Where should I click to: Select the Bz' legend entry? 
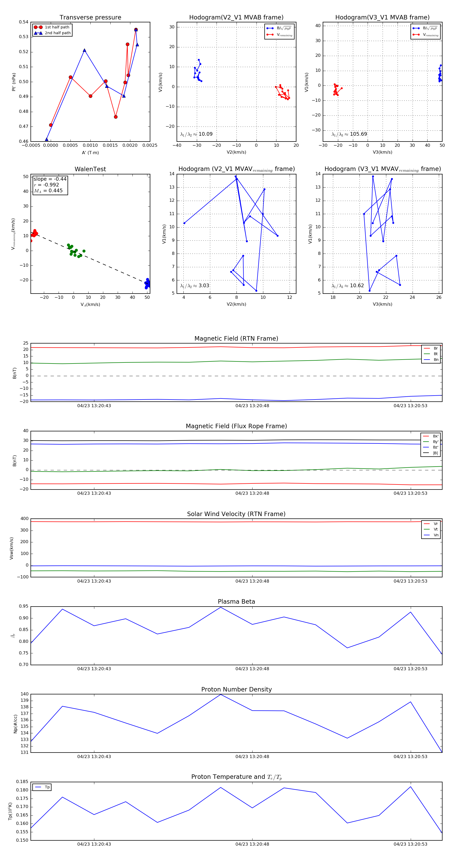point(431,447)
